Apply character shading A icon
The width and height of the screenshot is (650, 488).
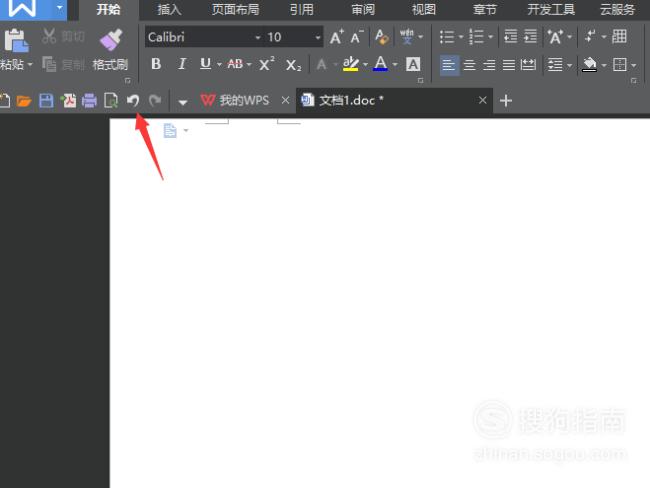point(413,64)
